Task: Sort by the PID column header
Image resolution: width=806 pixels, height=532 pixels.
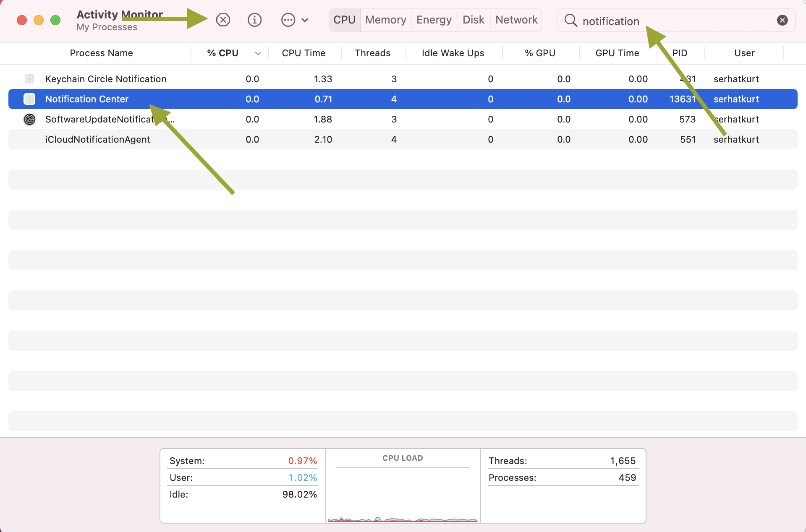Action: pos(680,53)
